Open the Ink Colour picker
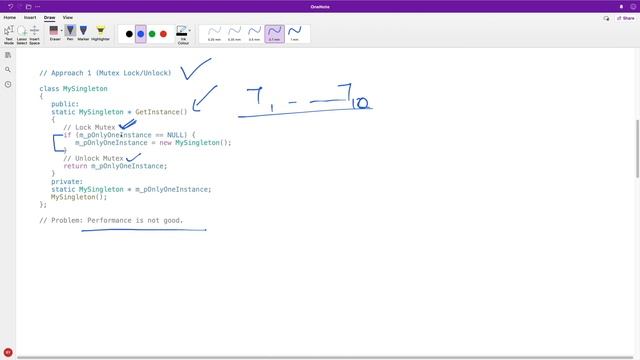This screenshot has width=640, height=360. (x=183, y=35)
